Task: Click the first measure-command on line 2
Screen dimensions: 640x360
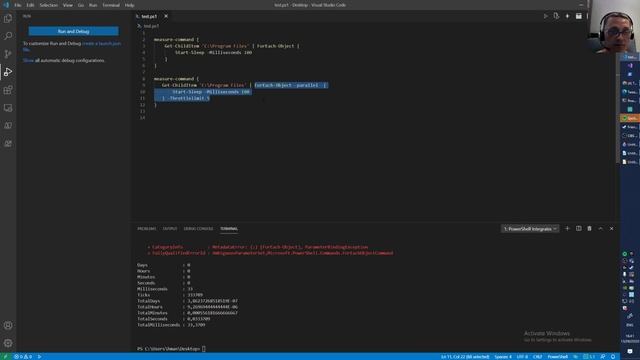Action: click(x=174, y=40)
